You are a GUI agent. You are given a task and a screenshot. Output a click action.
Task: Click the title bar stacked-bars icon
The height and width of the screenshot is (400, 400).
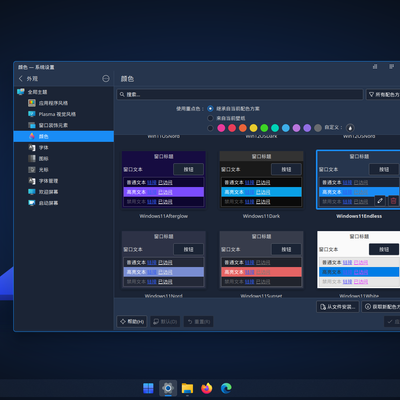375,67
